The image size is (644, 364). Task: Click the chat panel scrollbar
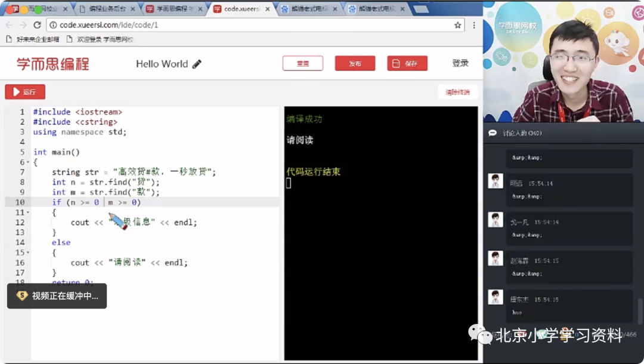coord(640,311)
